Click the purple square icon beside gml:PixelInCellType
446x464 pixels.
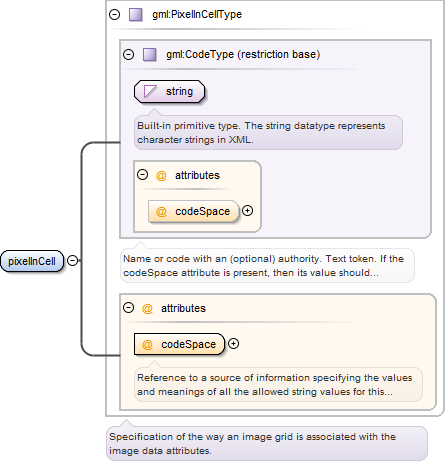tap(136, 15)
